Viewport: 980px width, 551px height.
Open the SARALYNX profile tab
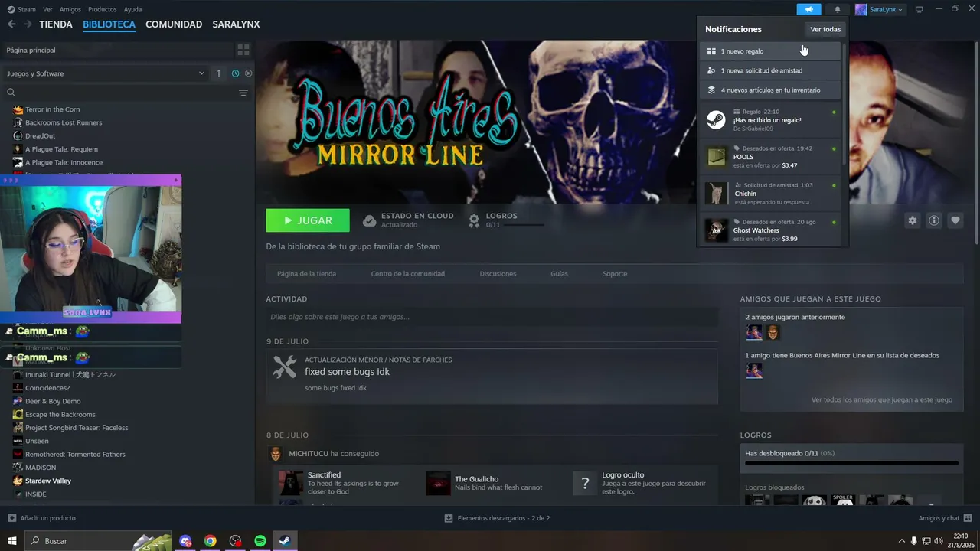click(x=236, y=24)
